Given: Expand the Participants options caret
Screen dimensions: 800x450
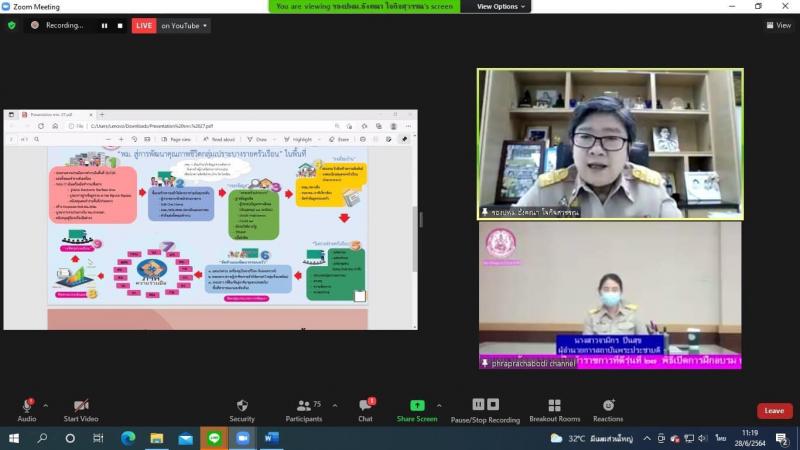Looking at the screenshot, I should pos(335,406).
